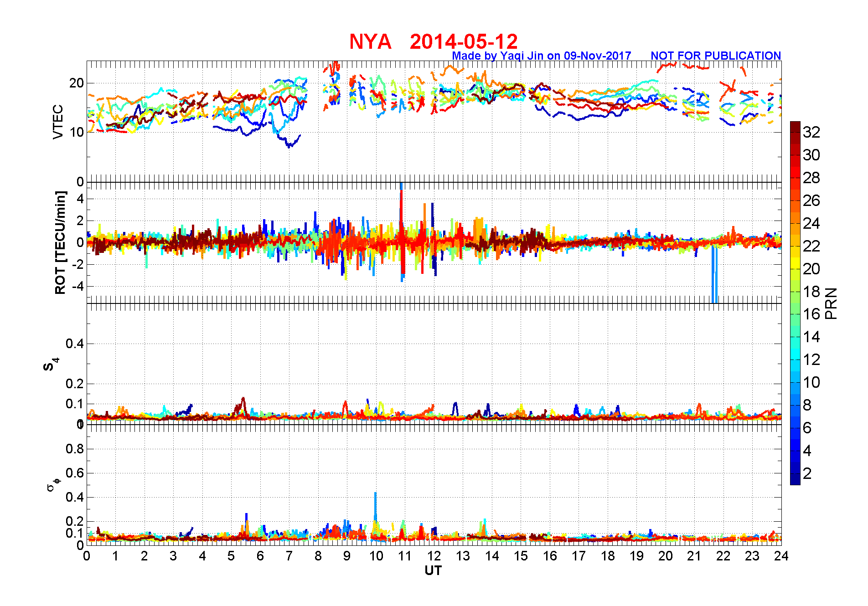Click x-axis tick label 7

pos(289,556)
